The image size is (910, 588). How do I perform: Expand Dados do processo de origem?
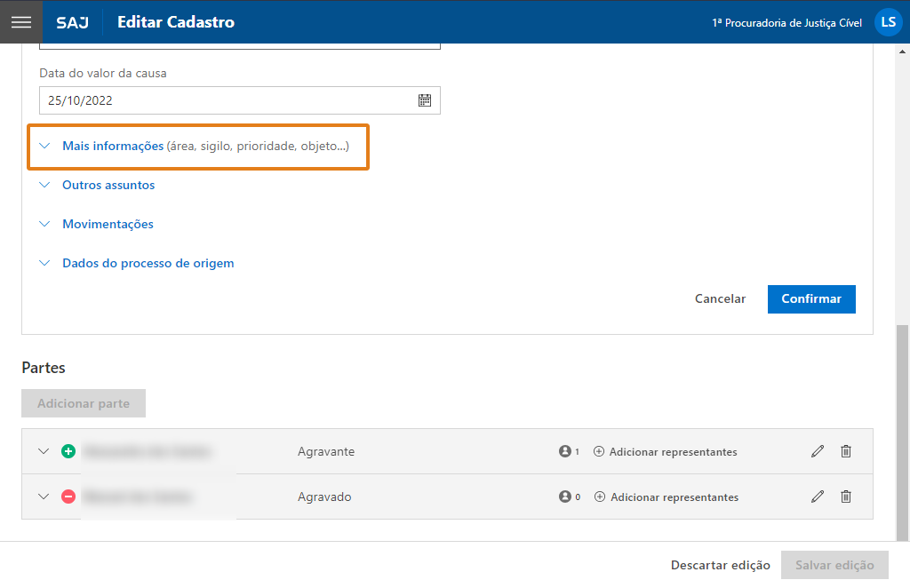coord(148,263)
